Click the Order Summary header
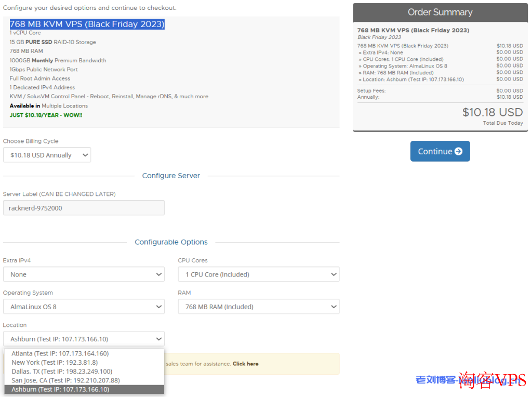 point(440,12)
